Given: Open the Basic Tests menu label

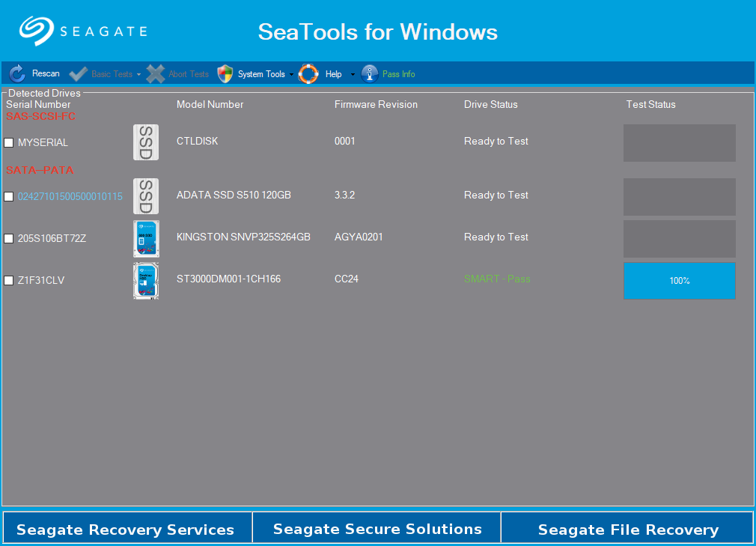Looking at the screenshot, I should click(x=112, y=74).
